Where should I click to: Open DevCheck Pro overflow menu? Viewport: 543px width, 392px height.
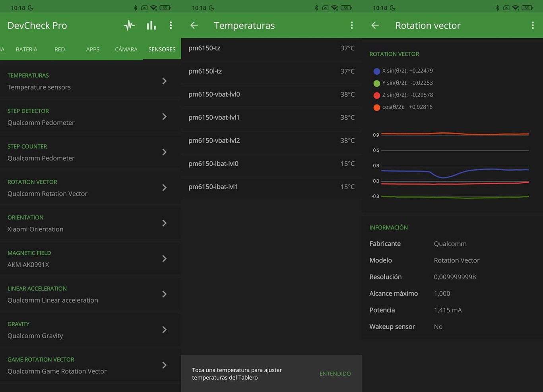pos(171,25)
